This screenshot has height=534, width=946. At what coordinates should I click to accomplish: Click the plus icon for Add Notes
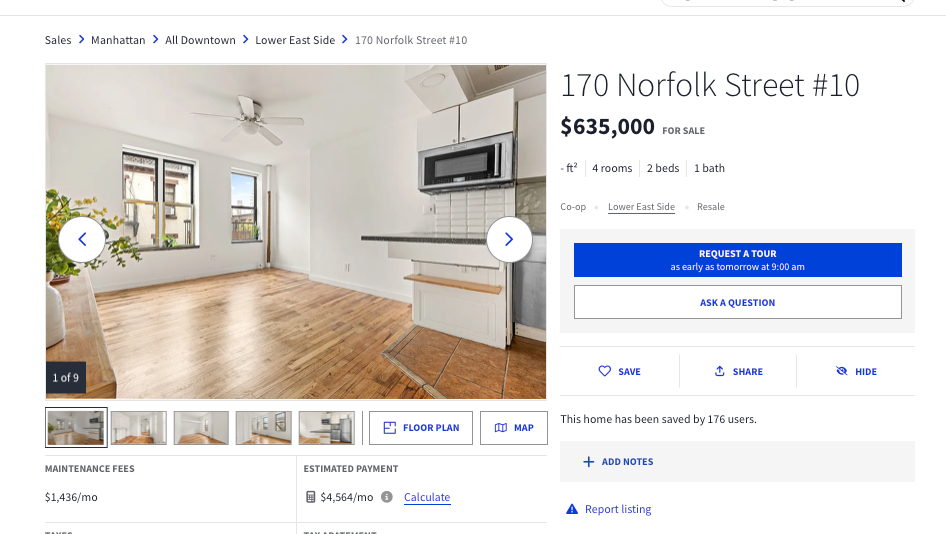[588, 462]
